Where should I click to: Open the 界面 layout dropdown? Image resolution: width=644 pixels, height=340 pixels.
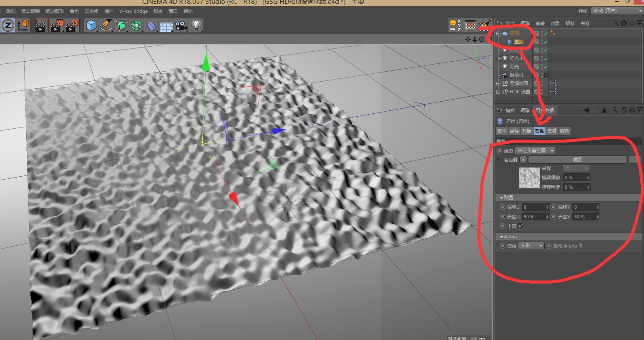pyautogui.click(x=617, y=11)
